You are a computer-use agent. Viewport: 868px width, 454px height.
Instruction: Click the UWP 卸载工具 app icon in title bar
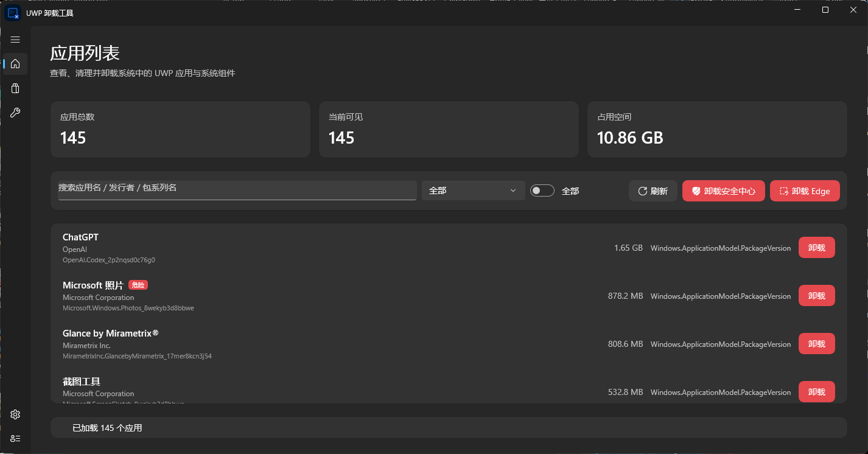coord(13,13)
